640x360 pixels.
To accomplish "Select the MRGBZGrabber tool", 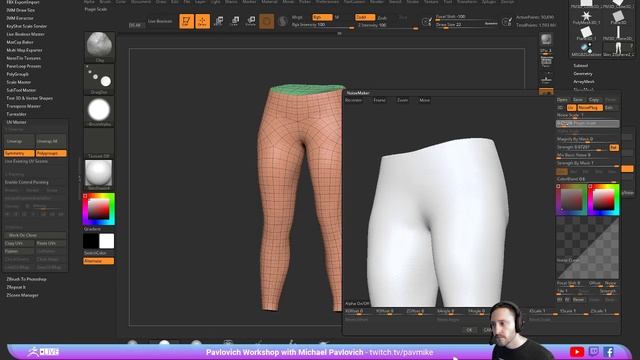I will click(586, 49).
